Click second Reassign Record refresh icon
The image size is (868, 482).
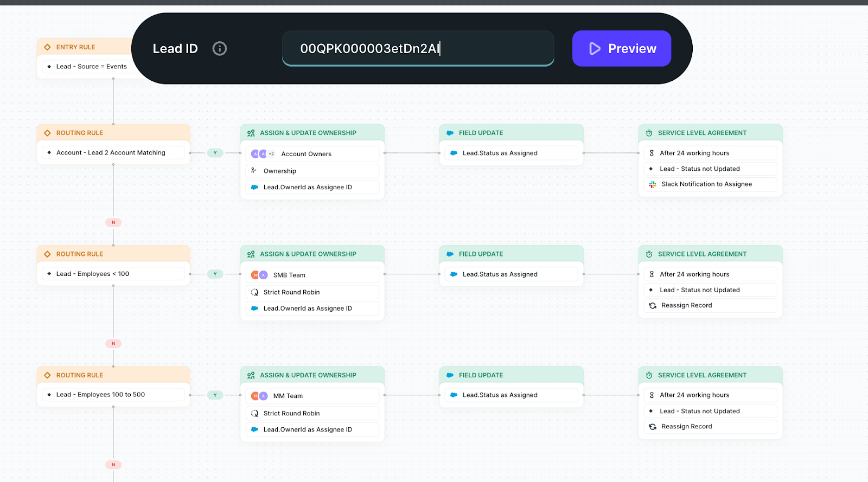(653, 427)
